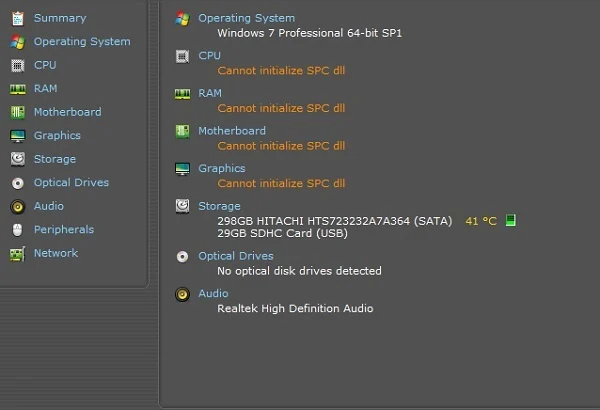Click the Windows flag icon in sidebar
Viewport: 600px width, 410px height.
17,42
